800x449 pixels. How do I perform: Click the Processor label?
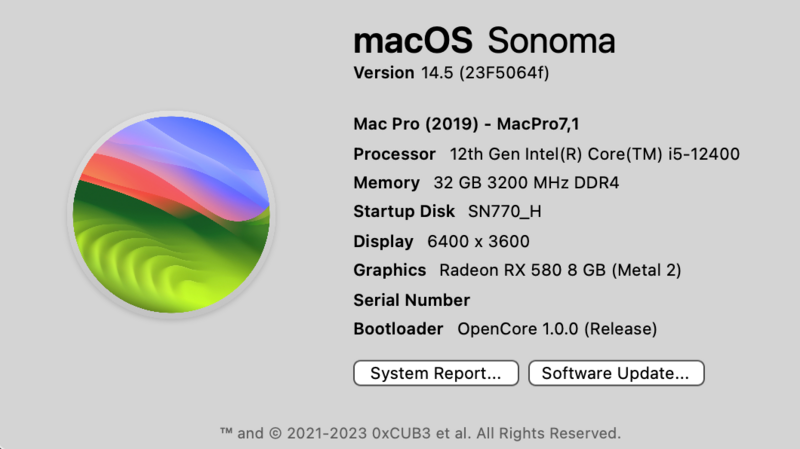point(394,154)
